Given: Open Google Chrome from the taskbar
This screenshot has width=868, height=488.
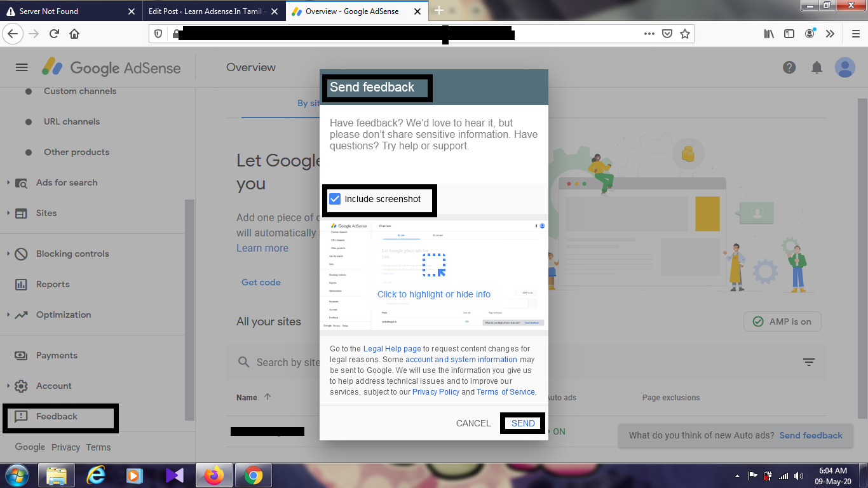Looking at the screenshot, I should (253, 475).
